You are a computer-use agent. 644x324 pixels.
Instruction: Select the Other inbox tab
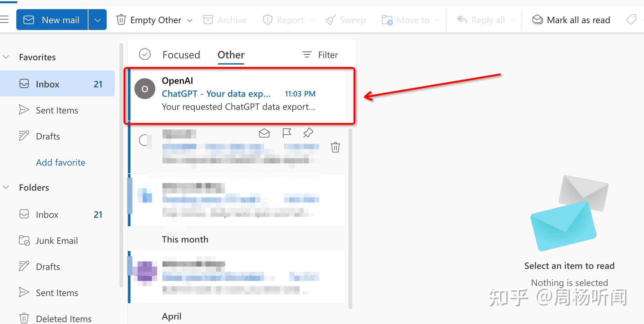pyautogui.click(x=231, y=55)
